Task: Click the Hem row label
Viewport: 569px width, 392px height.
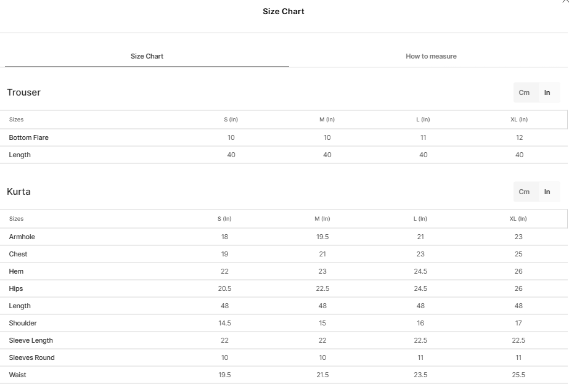Action: tap(16, 271)
